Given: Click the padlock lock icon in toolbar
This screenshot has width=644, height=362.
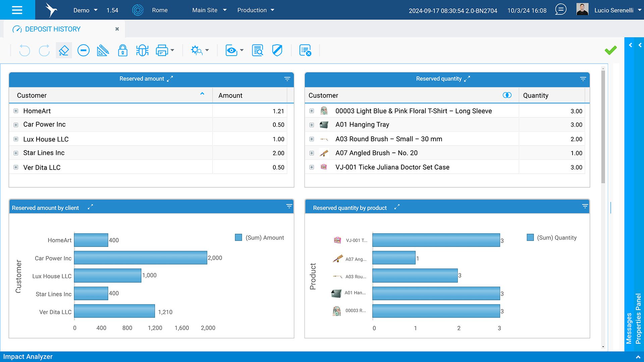Looking at the screenshot, I should (x=122, y=51).
